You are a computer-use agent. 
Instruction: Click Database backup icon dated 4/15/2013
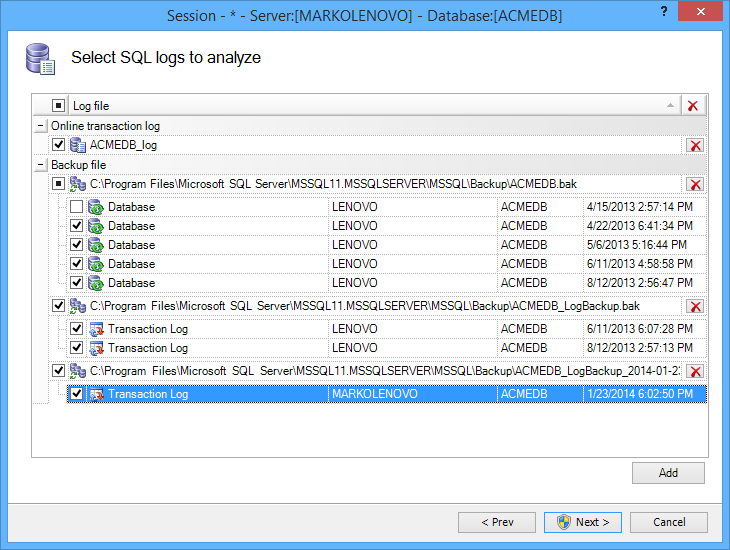coord(96,207)
